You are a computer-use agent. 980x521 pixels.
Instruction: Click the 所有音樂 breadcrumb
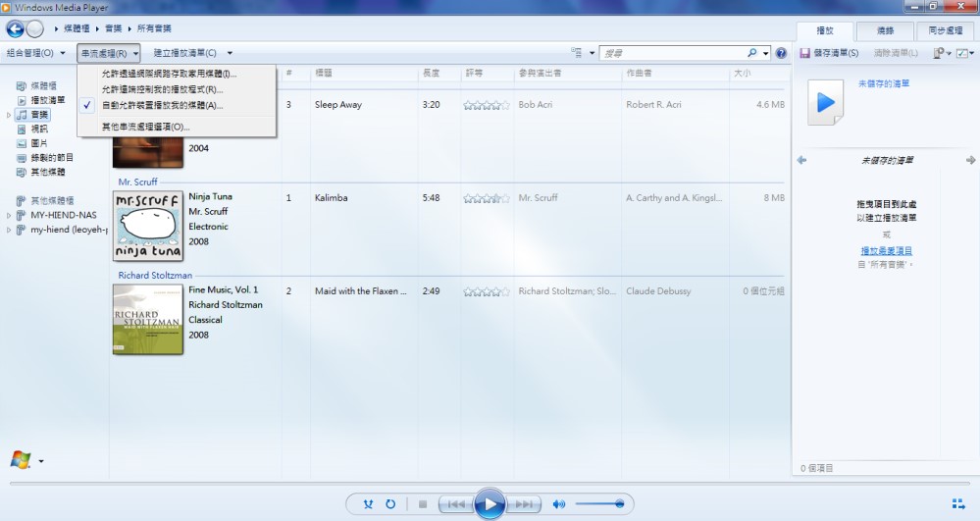[x=154, y=28]
